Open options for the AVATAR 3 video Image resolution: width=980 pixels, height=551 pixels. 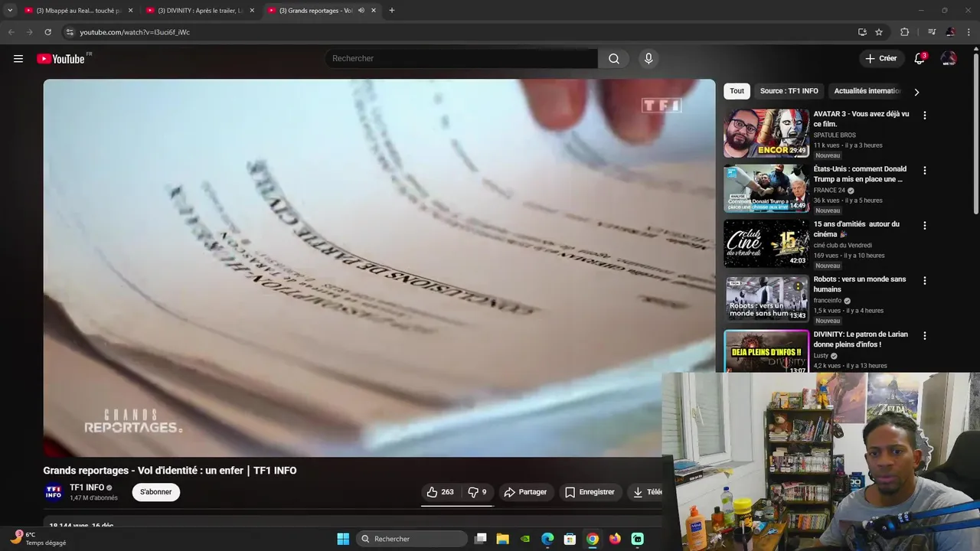[x=924, y=116]
